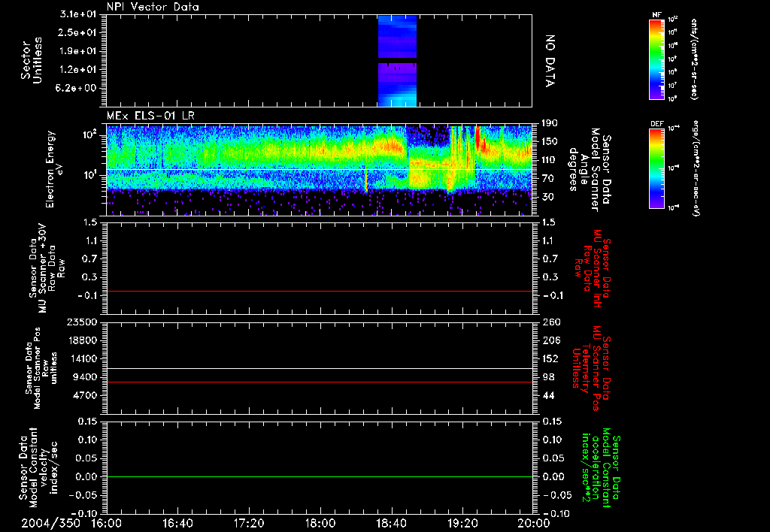Click the "9400" scanner position tick value
This screenshot has height=532, width=770.
click(85, 377)
